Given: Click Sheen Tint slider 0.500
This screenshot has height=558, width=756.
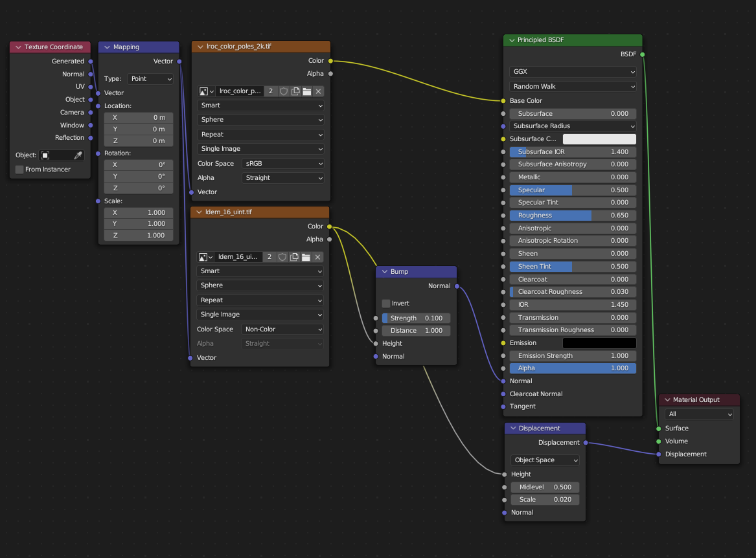Looking at the screenshot, I should coord(573,267).
